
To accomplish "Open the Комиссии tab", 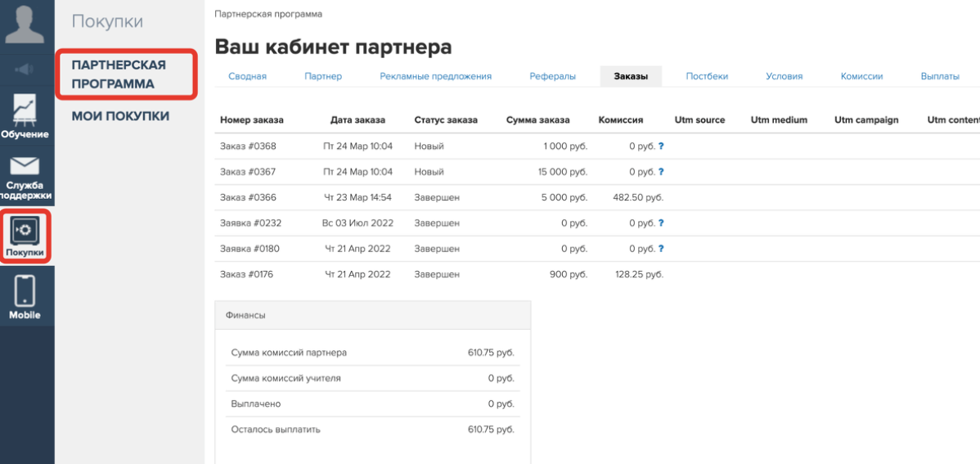I will (862, 76).
